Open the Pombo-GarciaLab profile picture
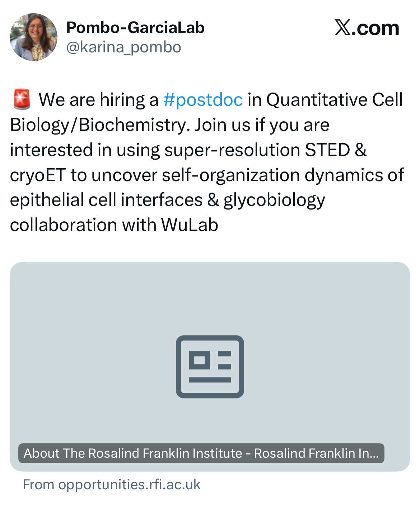 tap(33, 37)
